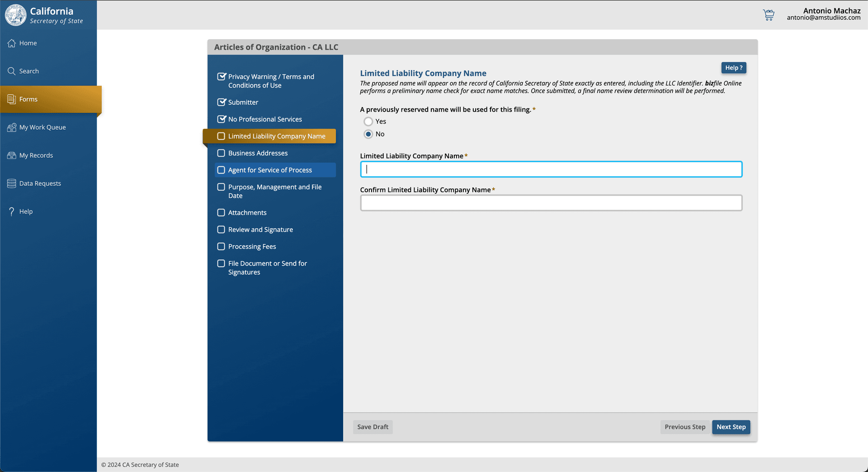Click the Previous Step button

(684, 427)
